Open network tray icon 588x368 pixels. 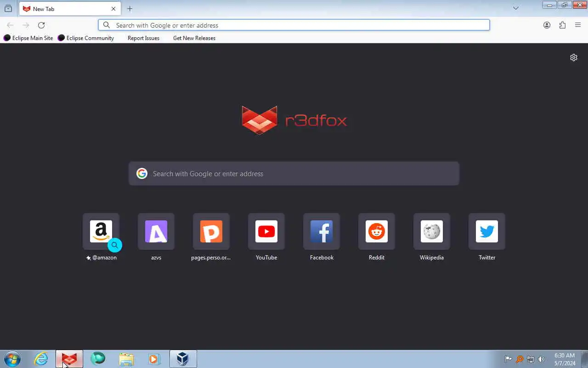[x=531, y=359]
